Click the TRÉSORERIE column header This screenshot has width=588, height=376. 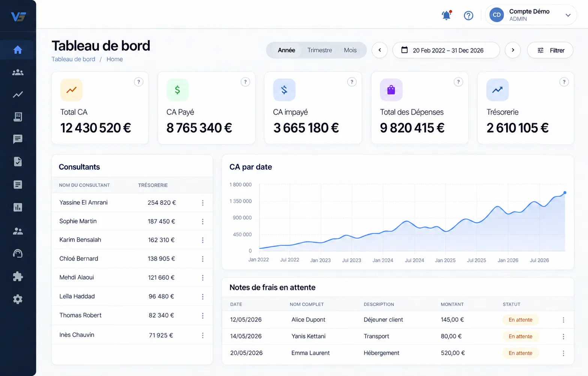(153, 185)
